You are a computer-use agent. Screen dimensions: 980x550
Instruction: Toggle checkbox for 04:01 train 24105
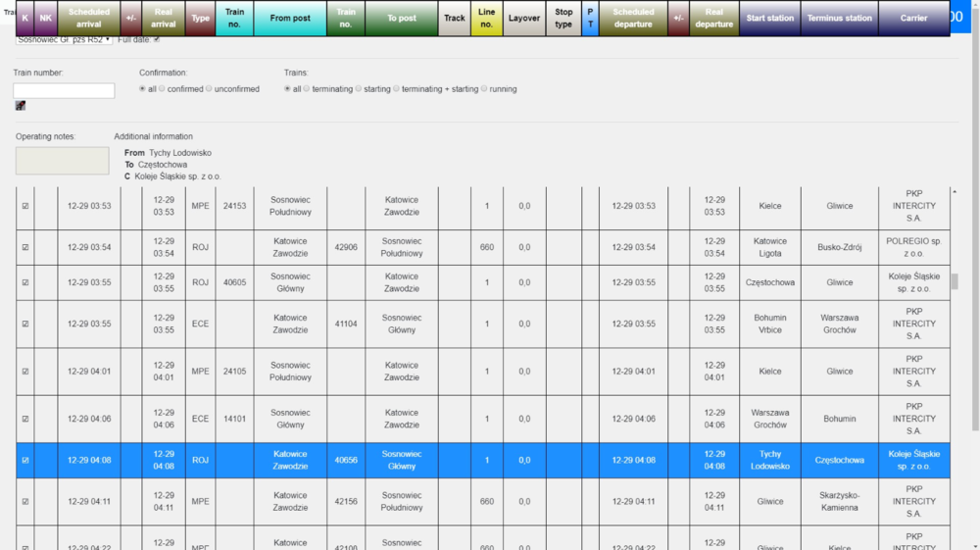coord(25,372)
